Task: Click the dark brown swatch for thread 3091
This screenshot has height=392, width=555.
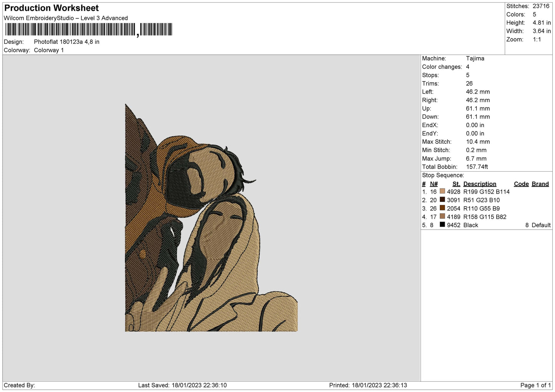Action: (442, 200)
